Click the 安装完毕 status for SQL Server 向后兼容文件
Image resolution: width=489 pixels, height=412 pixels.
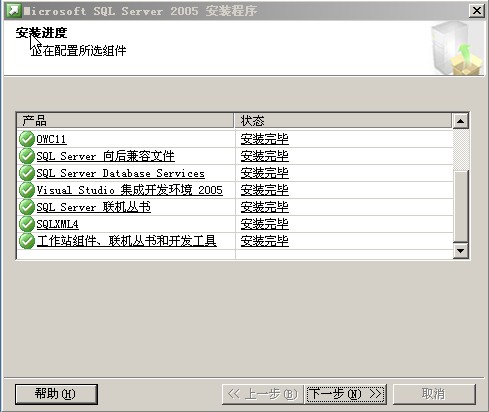pyautogui.click(x=265, y=156)
